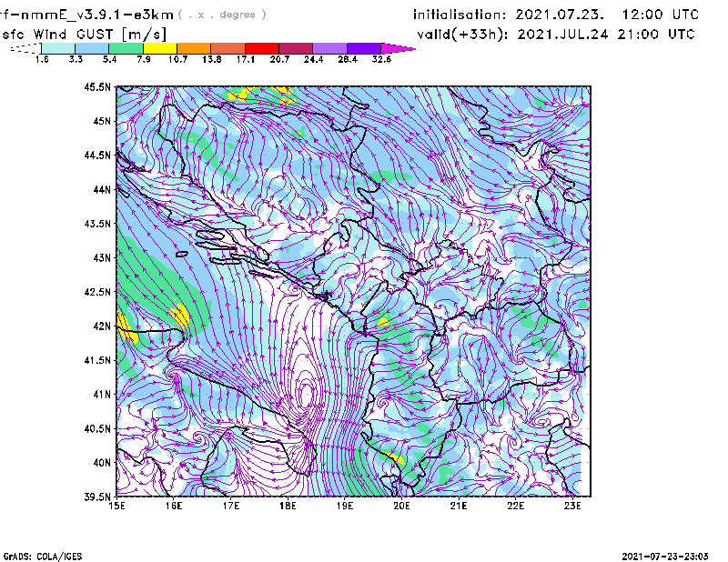728x562 pixels.
Task: Click the '19E' longitude label
Action: (x=345, y=506)
